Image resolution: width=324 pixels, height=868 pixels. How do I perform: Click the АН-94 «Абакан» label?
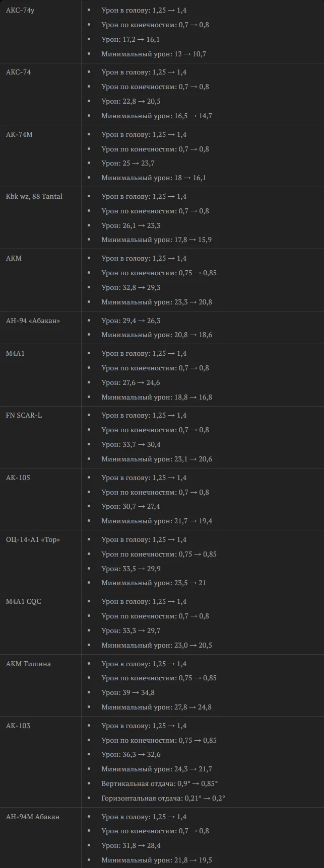(33, 321)
